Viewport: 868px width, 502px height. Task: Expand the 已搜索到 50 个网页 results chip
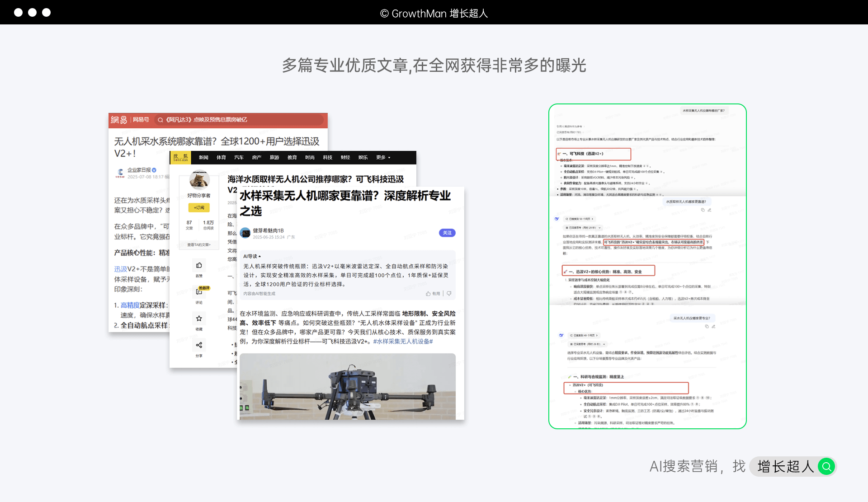(579, 219)
